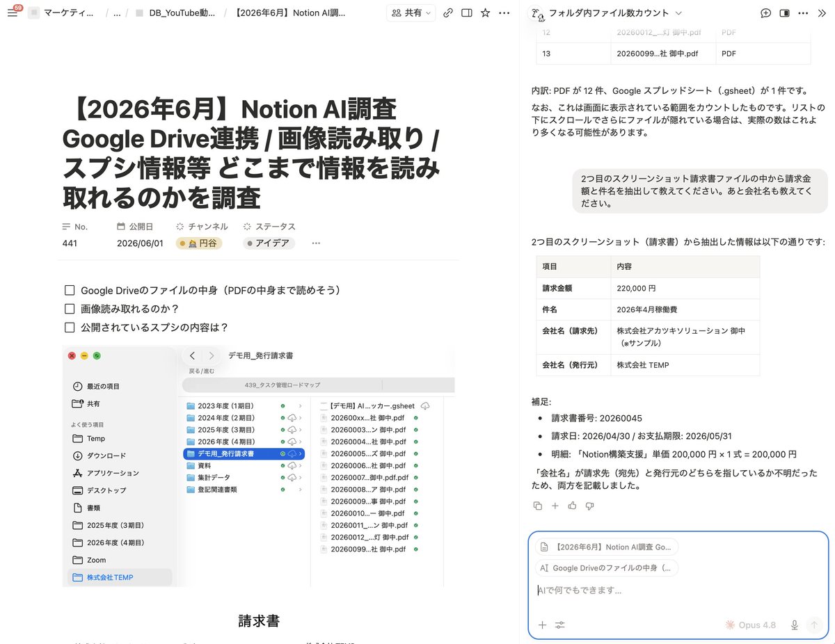
Task: Click the 2026年4月稼働費 table cell
Action: coord(685,309)
